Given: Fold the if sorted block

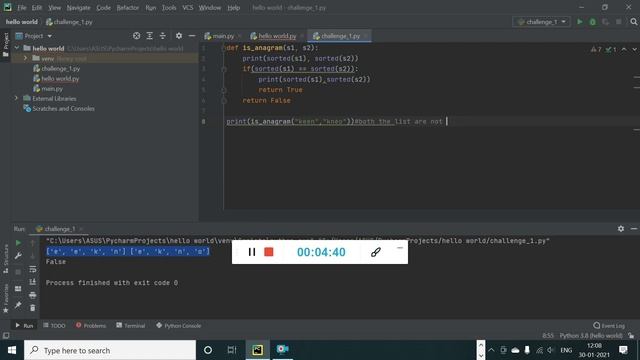Looking at the screenshot, I should 224,69.
